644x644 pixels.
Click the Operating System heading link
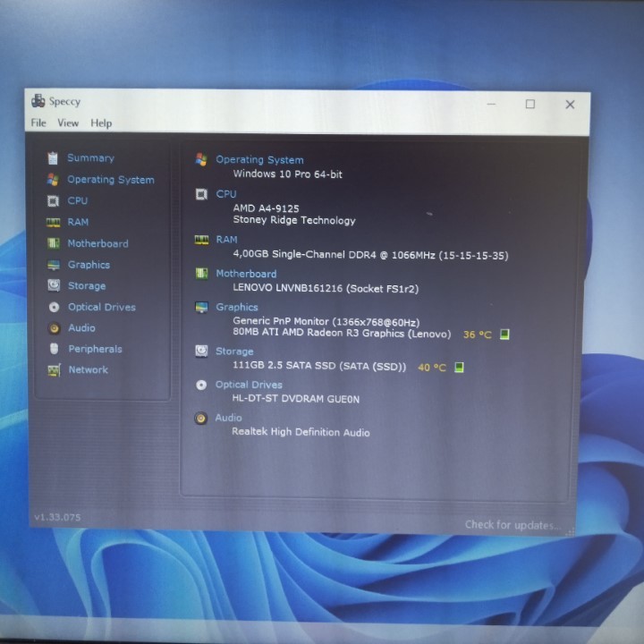259,160
